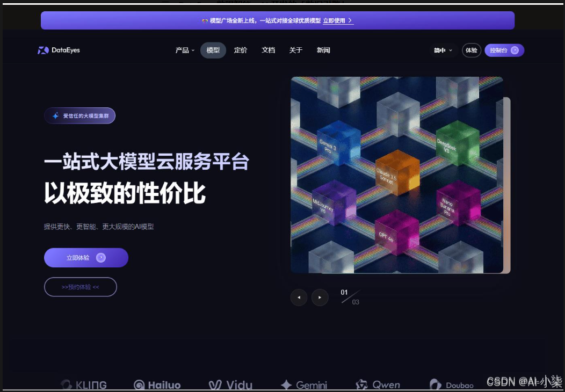Click the 立即体验 button
Viewport: 565px width, 392px height.
click(x=86, y=258)
